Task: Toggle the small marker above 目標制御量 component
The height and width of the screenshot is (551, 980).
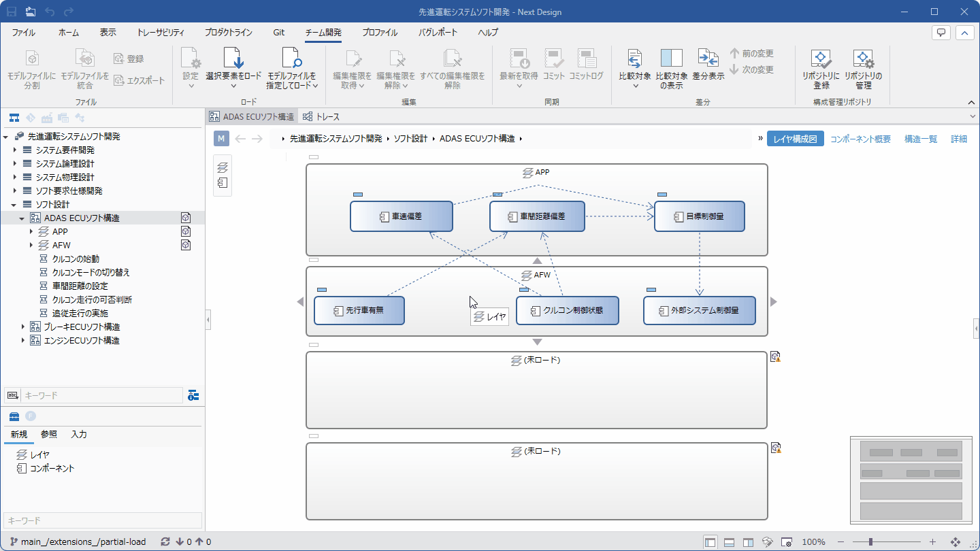Action: 662,195
